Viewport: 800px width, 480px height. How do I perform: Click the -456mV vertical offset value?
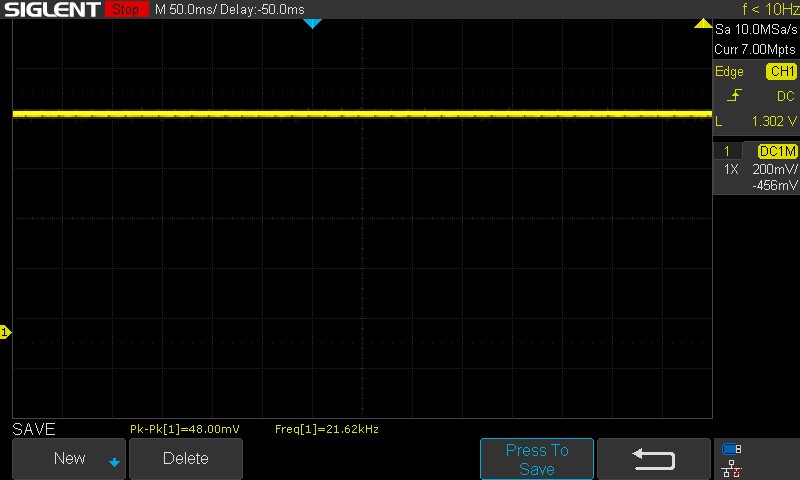[774, 185]
